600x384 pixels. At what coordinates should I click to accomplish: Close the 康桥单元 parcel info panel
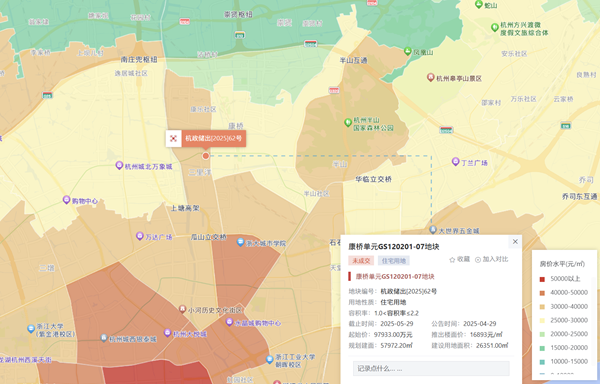(515, 241)
